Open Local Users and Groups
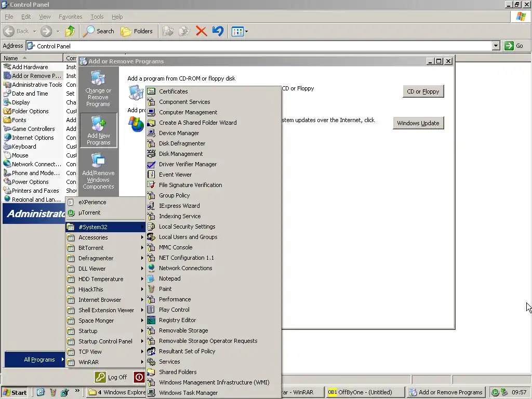This screenshot has width=532, height=399. [x=214, y=237]
